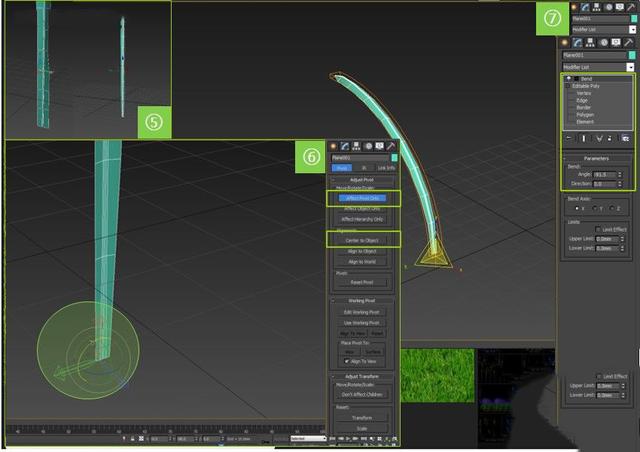Select Z Bend Axis radio button
The width and height of the screenshot is (640, 452).
612,208
